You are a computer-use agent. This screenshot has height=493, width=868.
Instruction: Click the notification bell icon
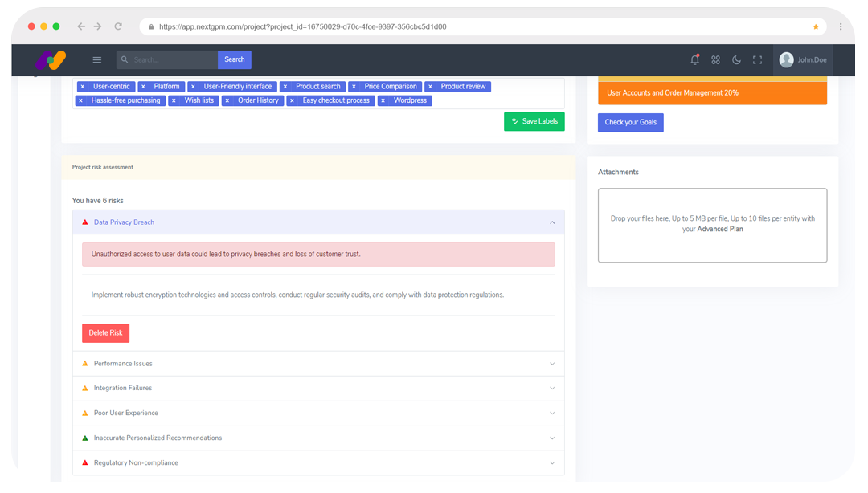pyautogui.click(x=694, y=59)
